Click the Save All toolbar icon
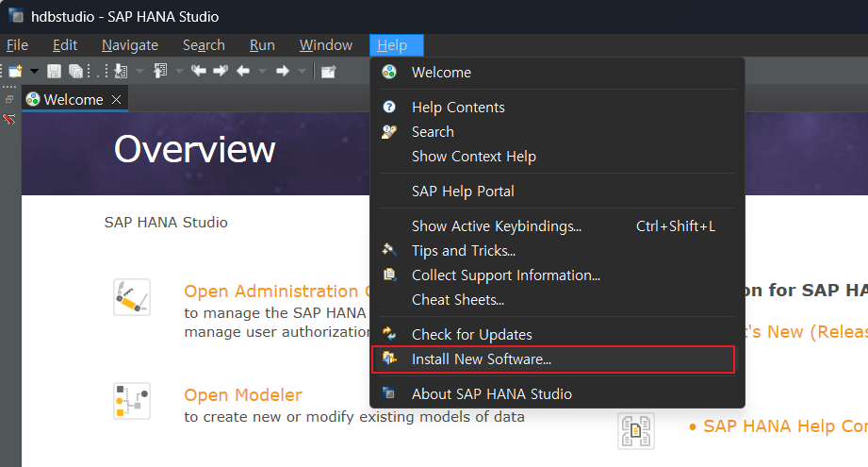 75,71
